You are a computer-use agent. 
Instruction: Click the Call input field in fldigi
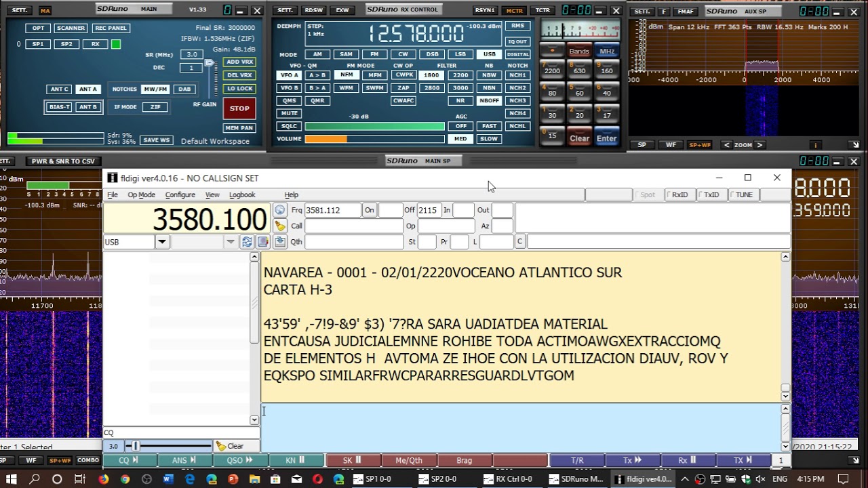(x=354, y=226)
